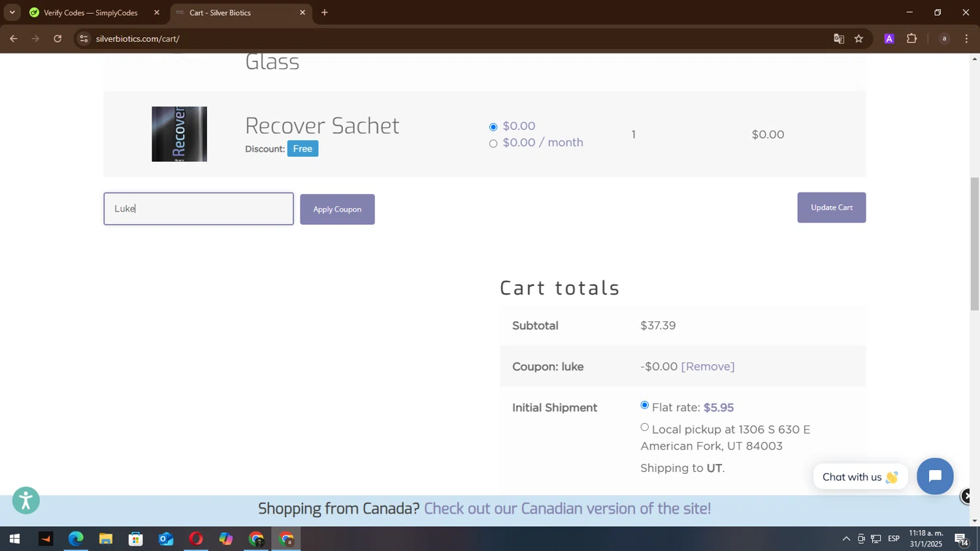
Task: Choose Flat rate $5.95 shipping
Action: coord(645,405)
